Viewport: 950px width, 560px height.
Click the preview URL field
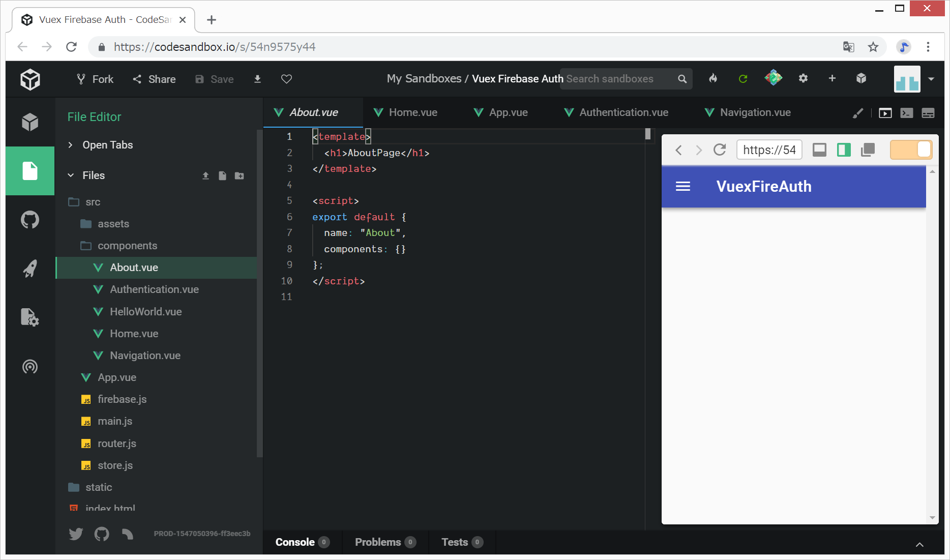(x=769, y=150)
